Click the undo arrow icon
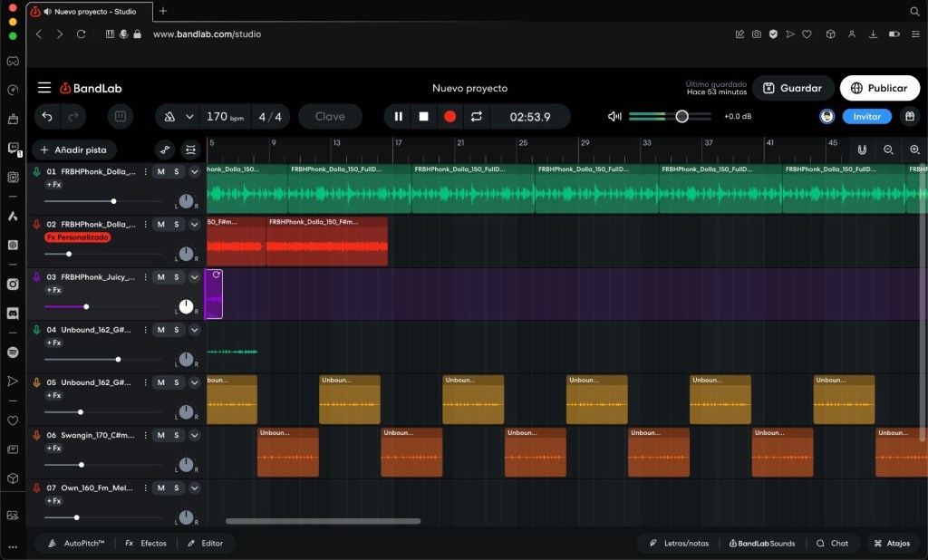 (x=47, y=117)
